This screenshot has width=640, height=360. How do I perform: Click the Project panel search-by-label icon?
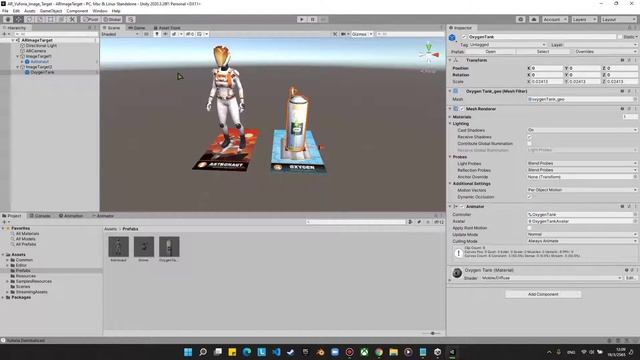point(419,222)
